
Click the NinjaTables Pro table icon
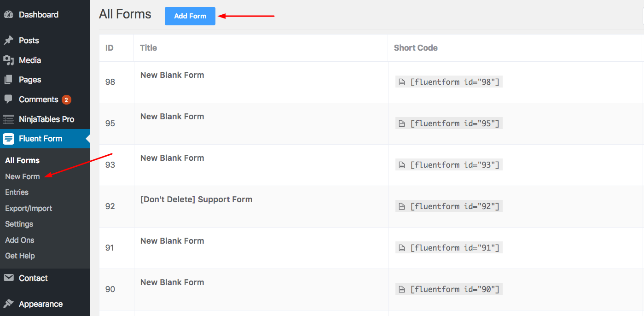pos(8,119)
